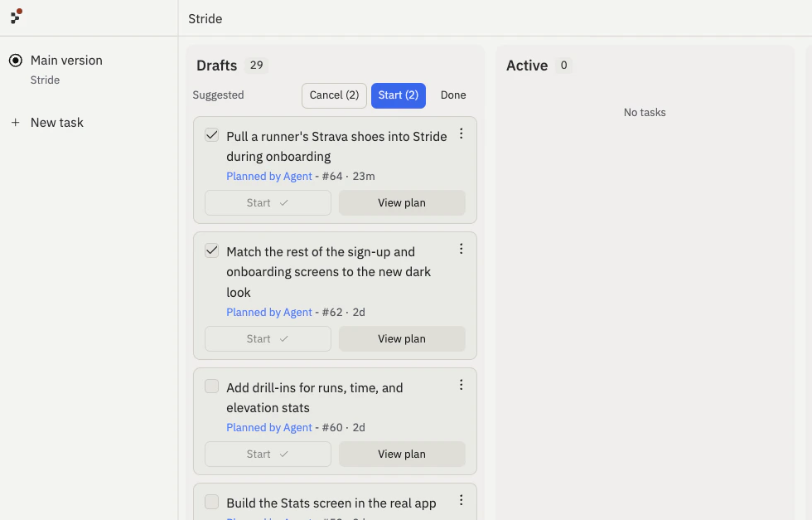View plan for task #64
The width and height of the screenshot is (812, 520).
point(402,202)
